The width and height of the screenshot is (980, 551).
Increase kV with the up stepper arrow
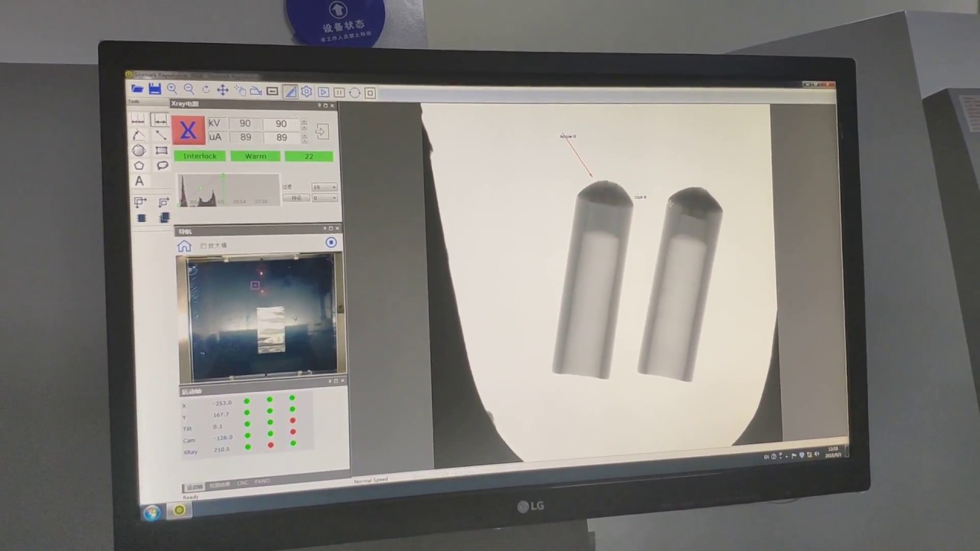pos(304,121)
